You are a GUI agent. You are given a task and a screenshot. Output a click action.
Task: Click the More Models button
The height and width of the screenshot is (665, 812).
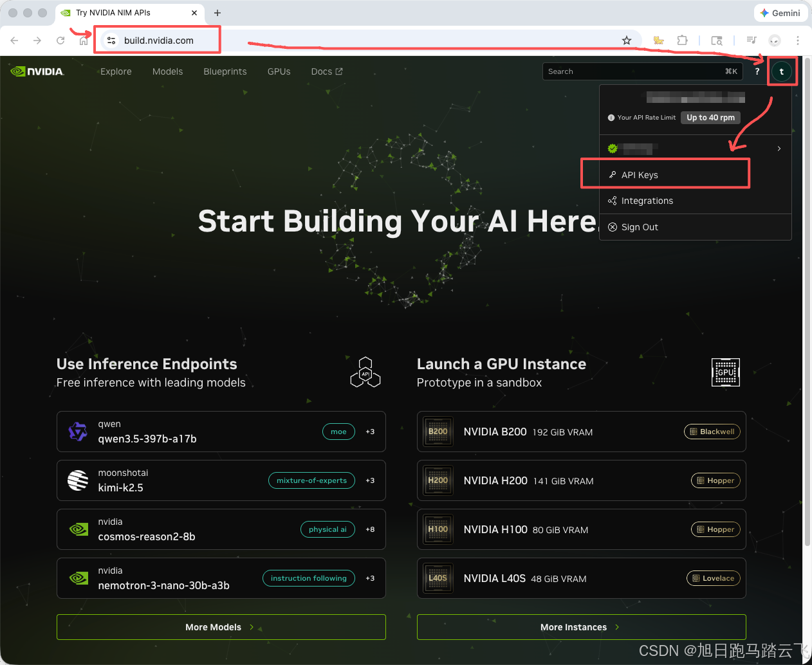coord(221,627)
